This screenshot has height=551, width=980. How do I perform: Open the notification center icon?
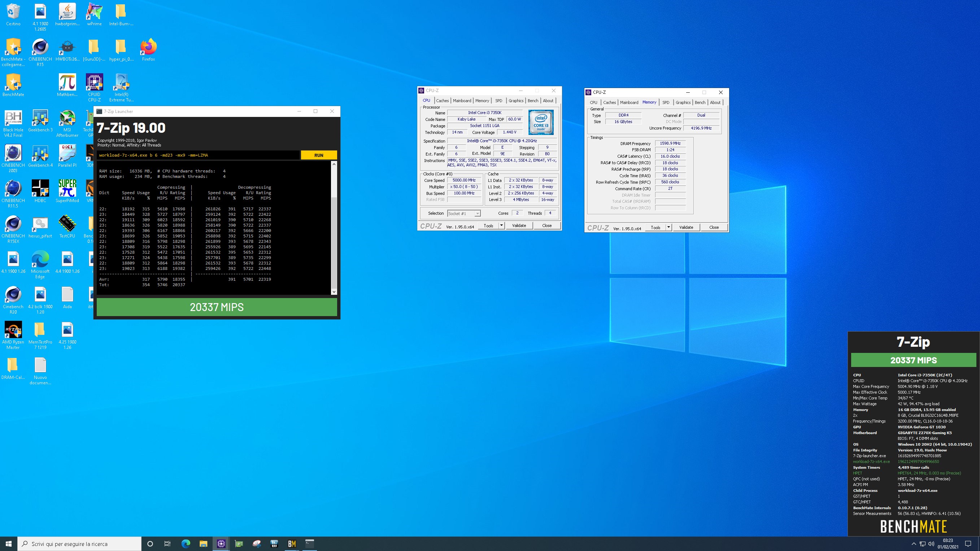pyautogui.click(x=968, y=544)
